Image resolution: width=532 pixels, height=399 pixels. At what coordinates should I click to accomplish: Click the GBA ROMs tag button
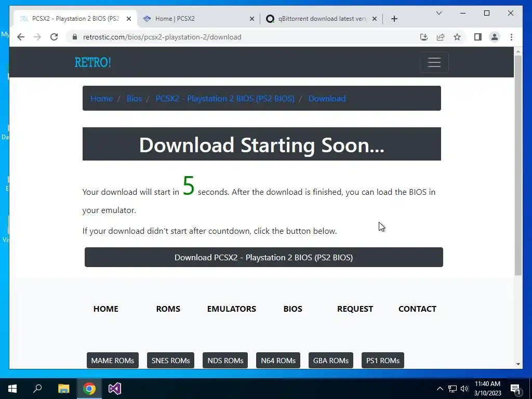coord(331,361)
